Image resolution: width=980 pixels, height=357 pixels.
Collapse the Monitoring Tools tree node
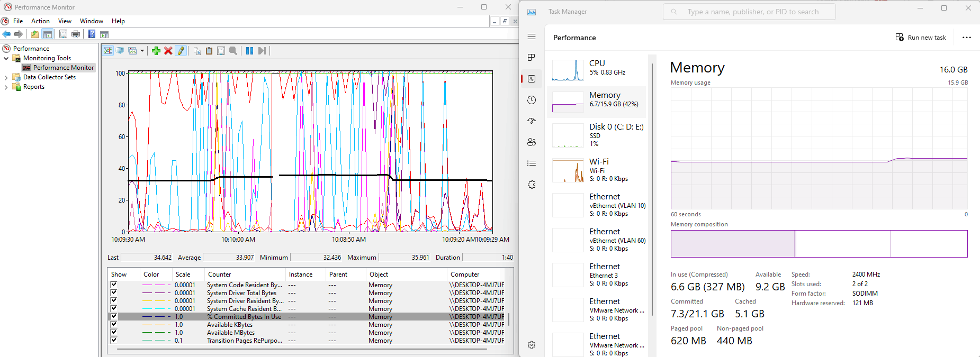tap(6, 58)
